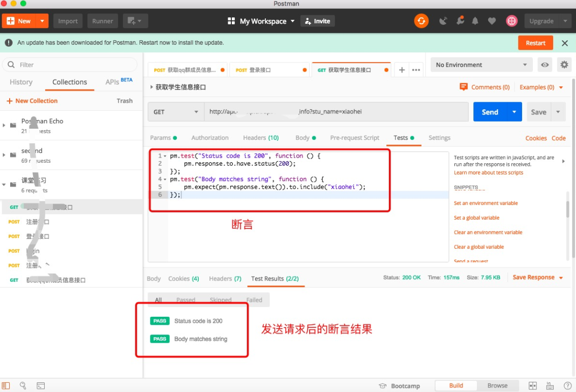Open response Cookies (4) tab
The width and height of the screenshot is (576, 392).
184,279
